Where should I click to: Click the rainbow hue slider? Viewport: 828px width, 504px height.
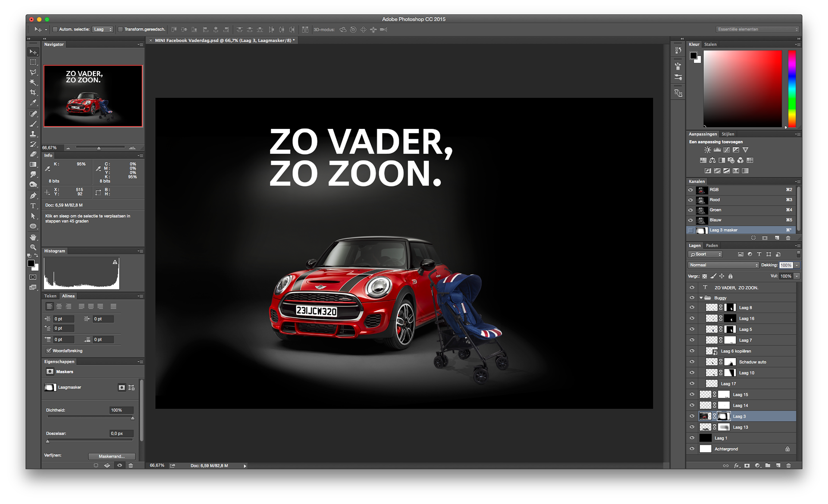[x=792, y=88]
